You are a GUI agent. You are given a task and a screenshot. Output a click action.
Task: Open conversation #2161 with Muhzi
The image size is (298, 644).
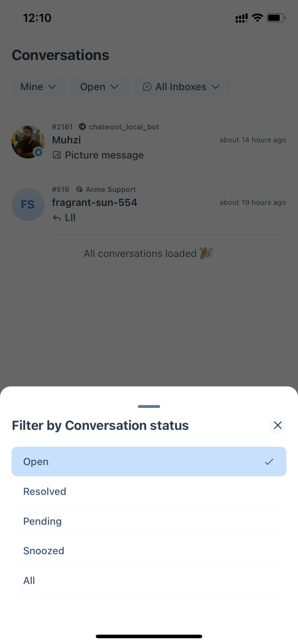click(x=149, y=141)
